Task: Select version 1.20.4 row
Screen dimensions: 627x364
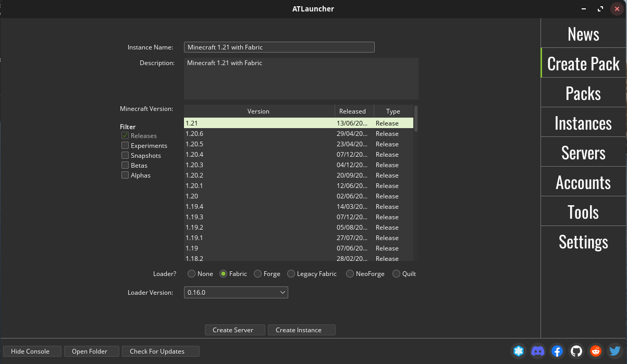Action: (299, 154)
